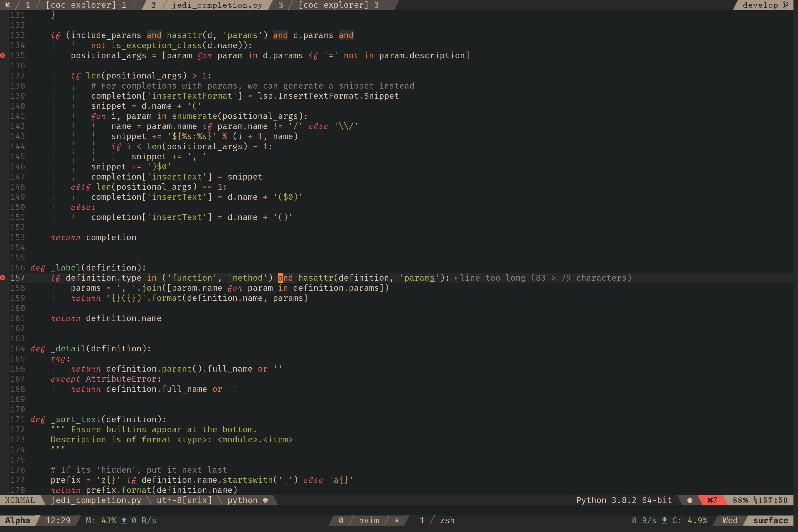Viewport: 798px width, 532px height.
Task: Select the jedi_completion.py tab
Action: tap(217, 5)
